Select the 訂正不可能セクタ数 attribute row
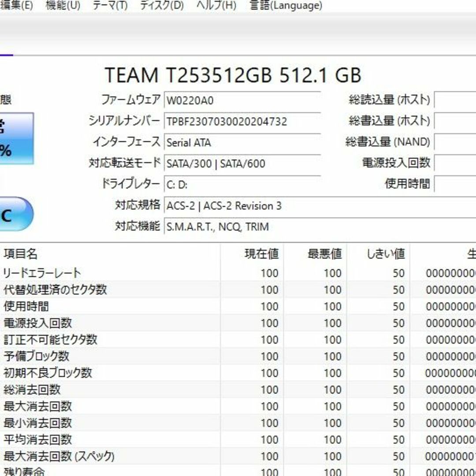 [238, 340]
